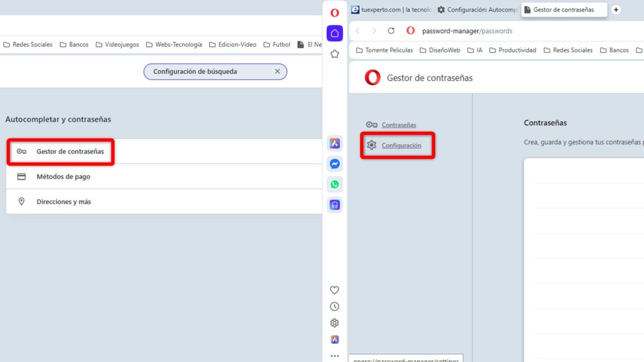Open the settings gear icon in sidebar
This screenshot has width=644, height=362.
click(334, 323)
